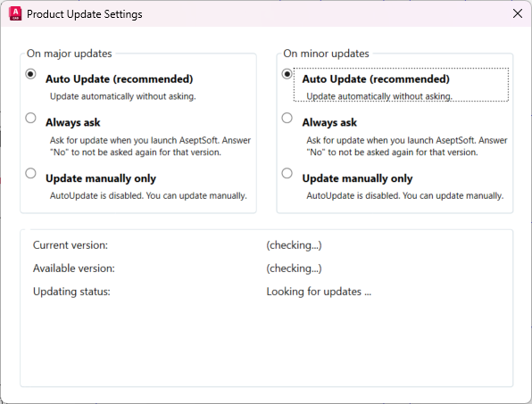Viewport: 532px width, 404px height.
Task: Close the Product Update Settings dialog
Action: click(517, 13)
